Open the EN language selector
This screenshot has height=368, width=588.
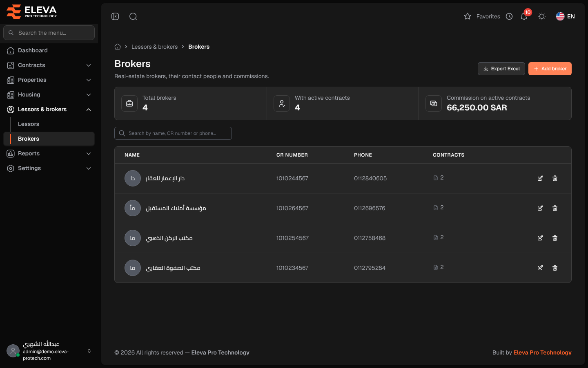pos(565,16)
